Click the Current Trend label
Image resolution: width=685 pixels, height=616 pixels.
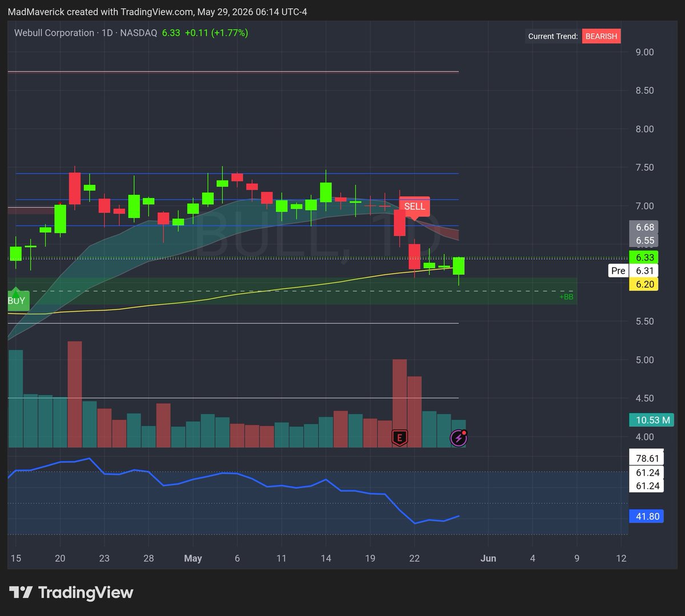point(553,37)
